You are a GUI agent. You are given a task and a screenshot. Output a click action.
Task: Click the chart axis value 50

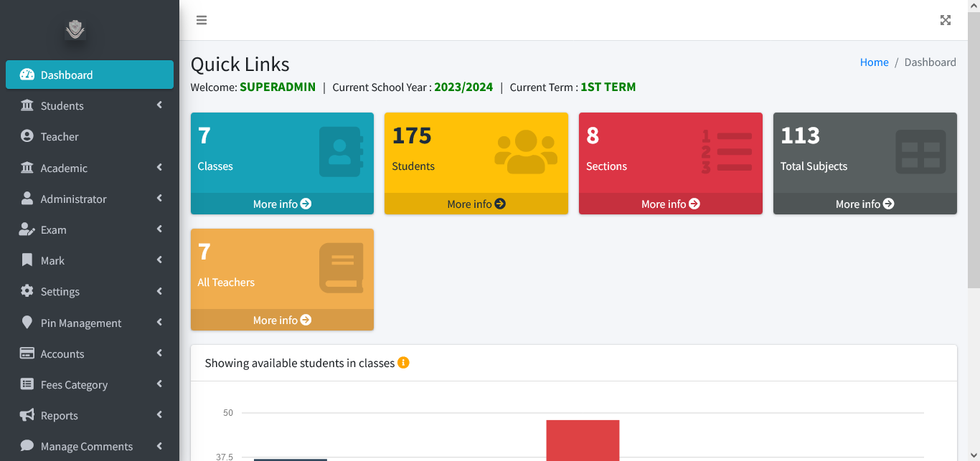pos(228,413)
